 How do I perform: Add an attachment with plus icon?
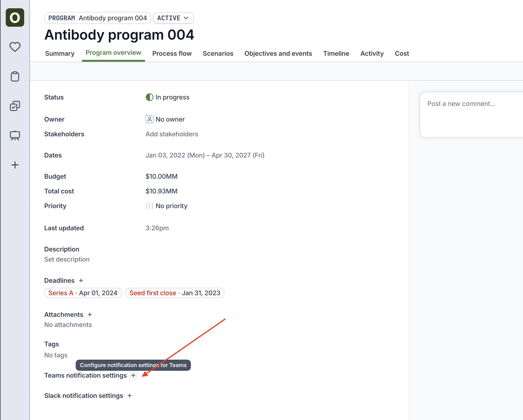click(90, 315)
